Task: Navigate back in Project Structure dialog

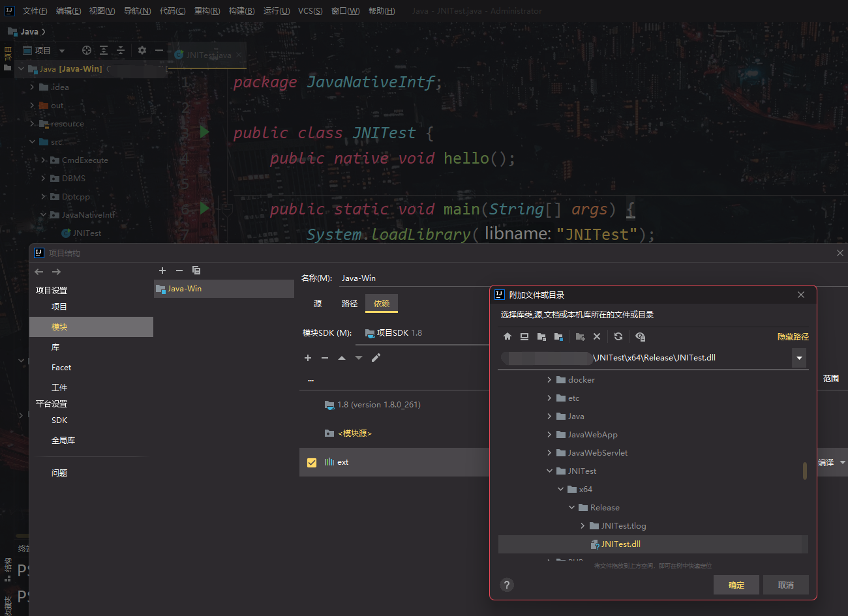Action: [39, 272]
